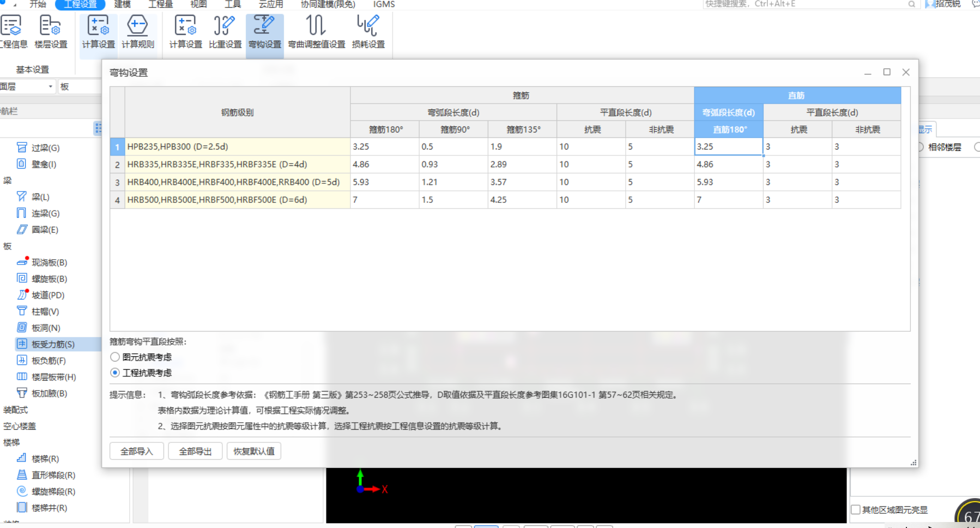This screenshot has height=528, width=980.
Task: Select 坡道(PD) component icon
Action: point(22,295)
